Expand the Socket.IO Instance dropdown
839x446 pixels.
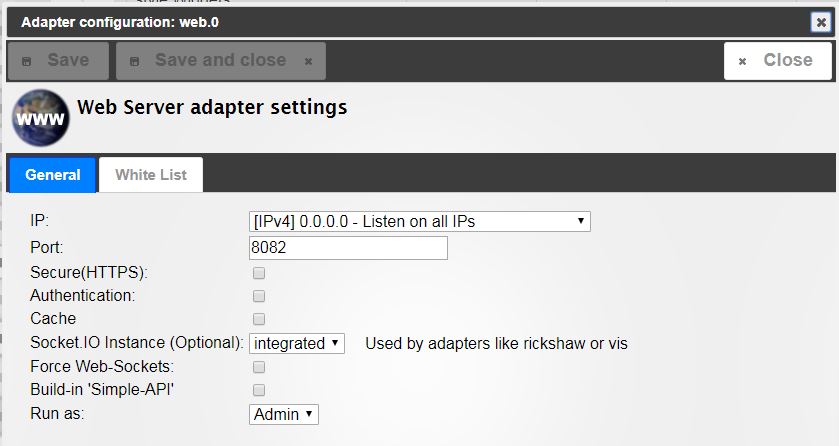[297, 343]
